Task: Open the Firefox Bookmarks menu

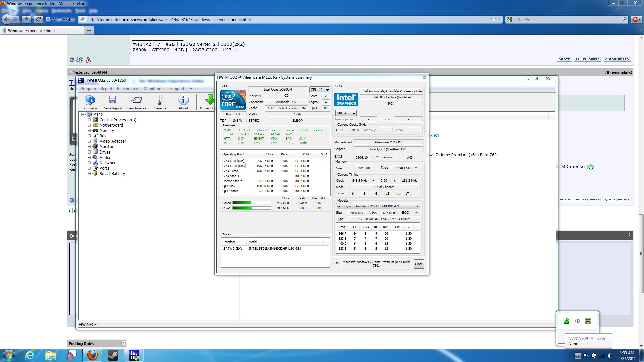Action: 62,11
